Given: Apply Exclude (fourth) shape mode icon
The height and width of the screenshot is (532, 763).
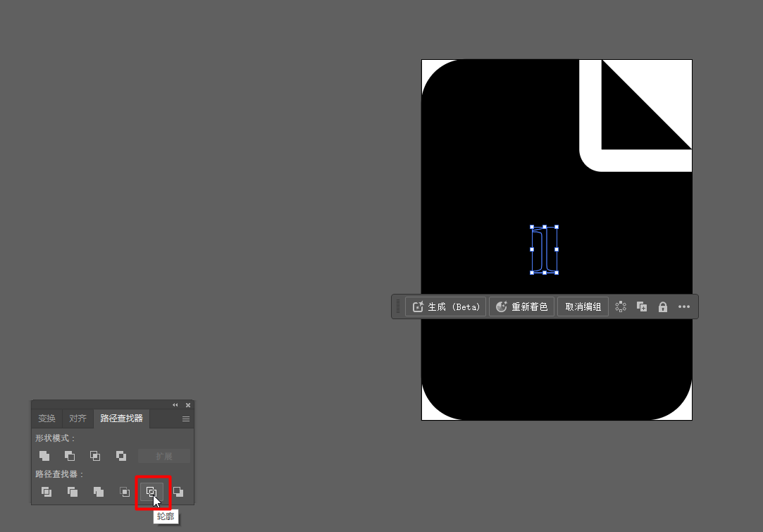Looking at the screenshot, I should click(x=121, y=456).
